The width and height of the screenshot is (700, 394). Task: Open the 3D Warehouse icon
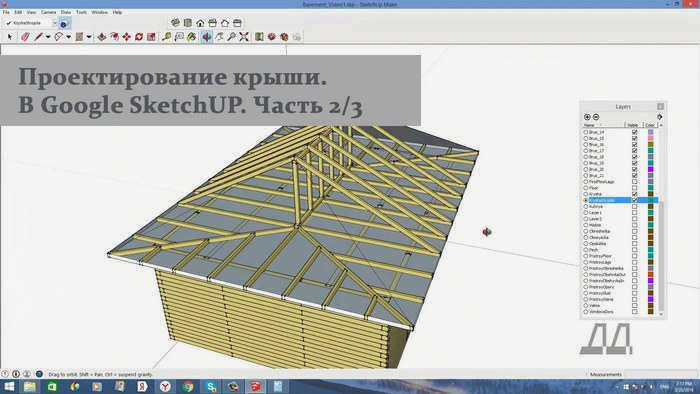coord(271,37)
